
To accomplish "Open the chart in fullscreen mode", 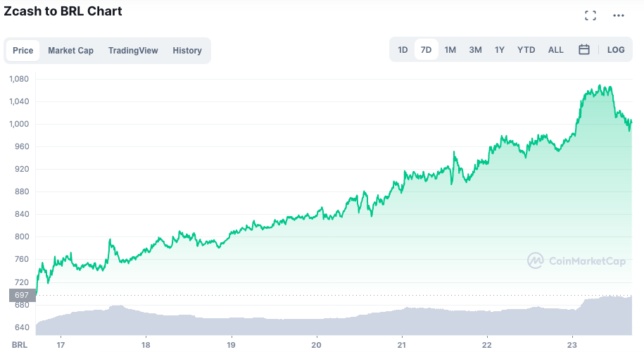I will tap(591, 15).
